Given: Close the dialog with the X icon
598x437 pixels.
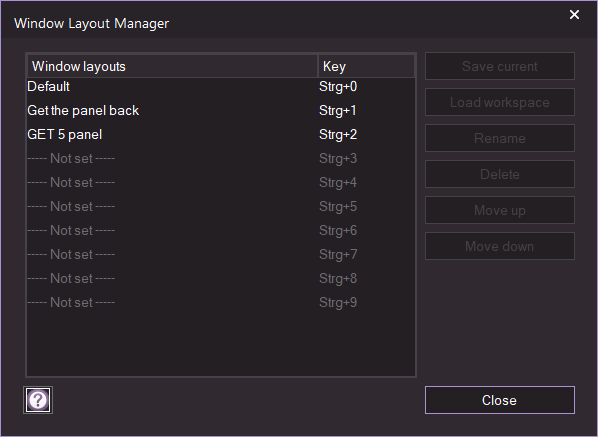Looking at the screenshot, I should [574, 15].
